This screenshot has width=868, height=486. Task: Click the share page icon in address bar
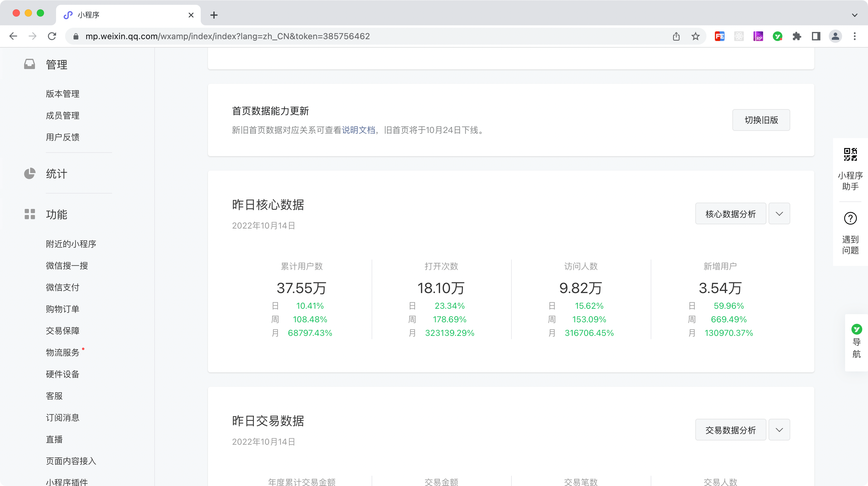pos(676,36)
